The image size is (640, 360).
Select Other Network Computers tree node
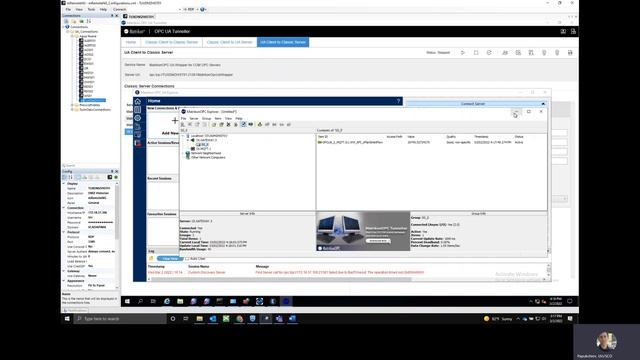[208, 157]
